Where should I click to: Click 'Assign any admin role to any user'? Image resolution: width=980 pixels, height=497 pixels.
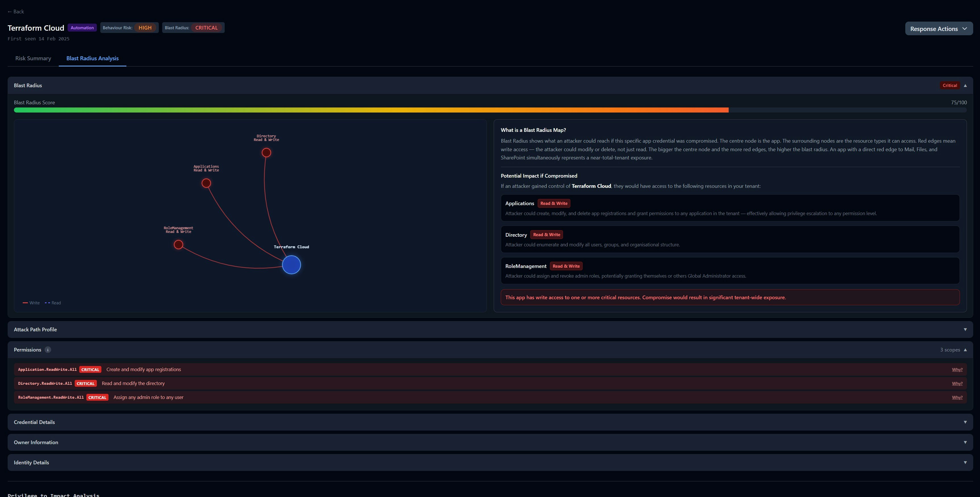point(148,397)
